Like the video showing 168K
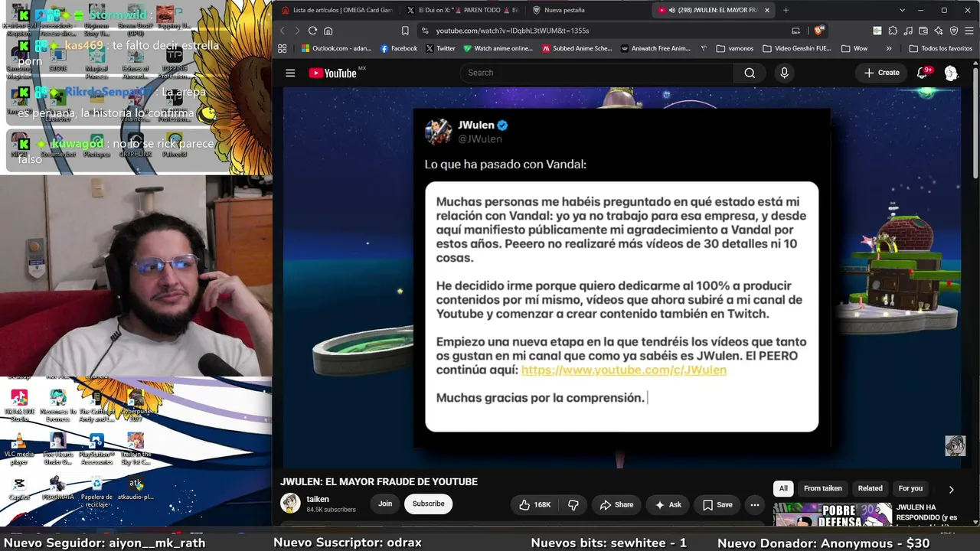This screenshot has height=551, width=980. (535, 504)
